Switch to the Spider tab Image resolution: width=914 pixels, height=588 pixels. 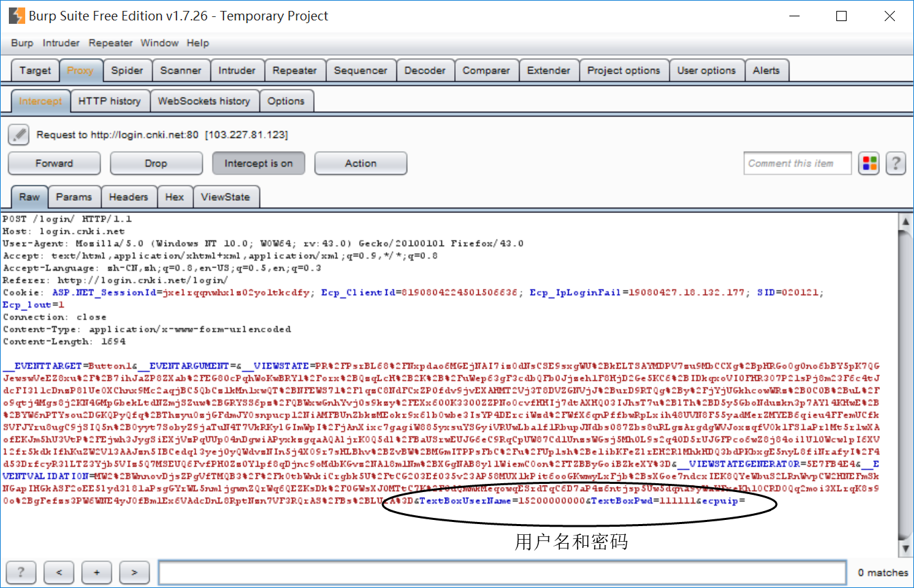(x=127, y=70)
